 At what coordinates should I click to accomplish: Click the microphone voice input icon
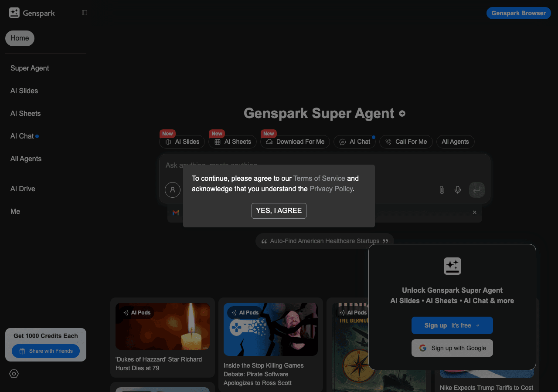[458, 190]
